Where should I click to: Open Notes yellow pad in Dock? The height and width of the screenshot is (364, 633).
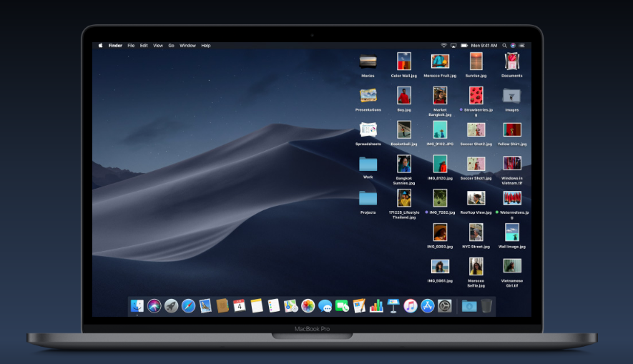pos(256,306)
